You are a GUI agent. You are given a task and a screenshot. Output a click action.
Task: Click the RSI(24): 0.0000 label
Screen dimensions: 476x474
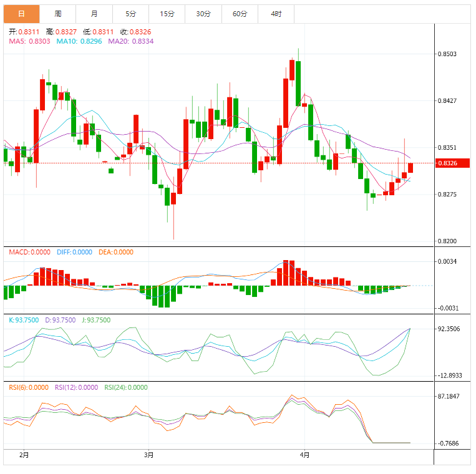[x=126, y=387]
